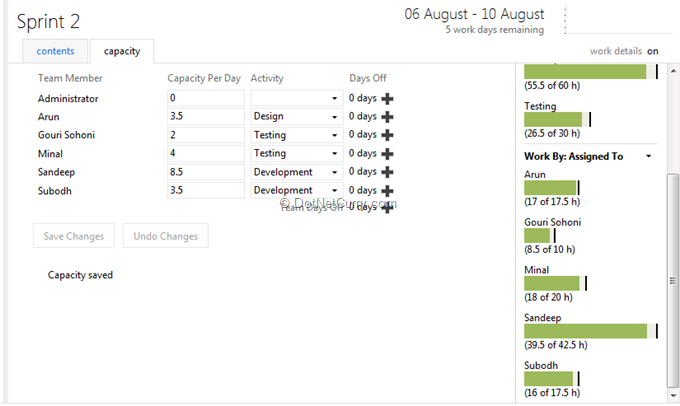
Task: Click Sandeep's work capacity bar
Action: pos(586,331)
